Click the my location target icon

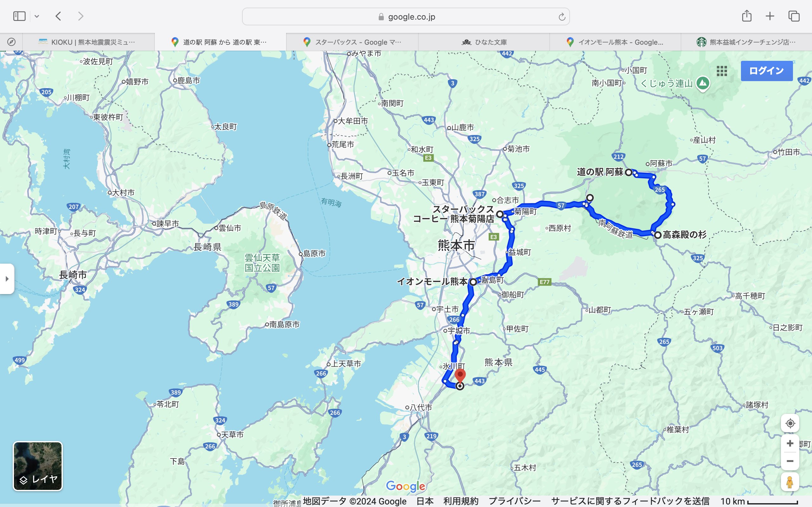790,424
